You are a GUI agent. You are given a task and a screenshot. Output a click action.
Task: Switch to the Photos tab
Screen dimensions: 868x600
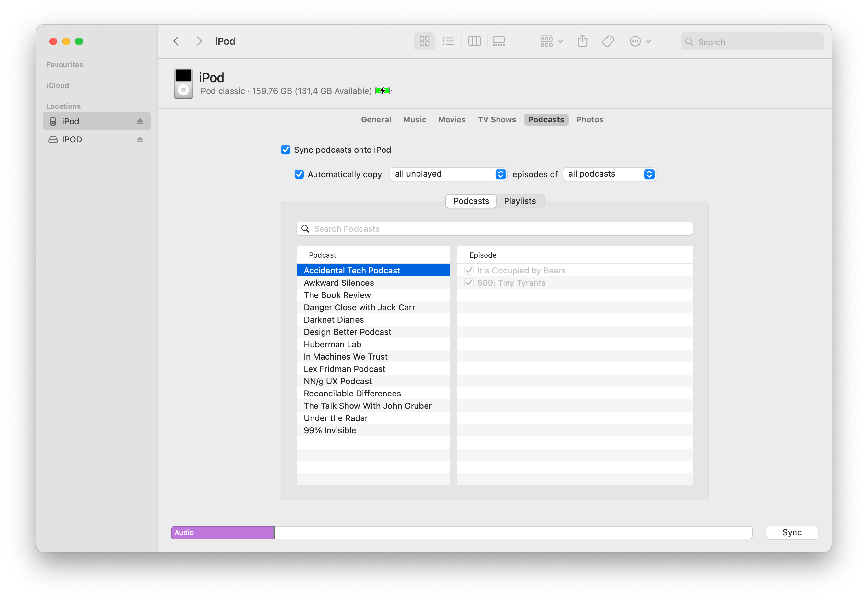(x=589, y=119)
